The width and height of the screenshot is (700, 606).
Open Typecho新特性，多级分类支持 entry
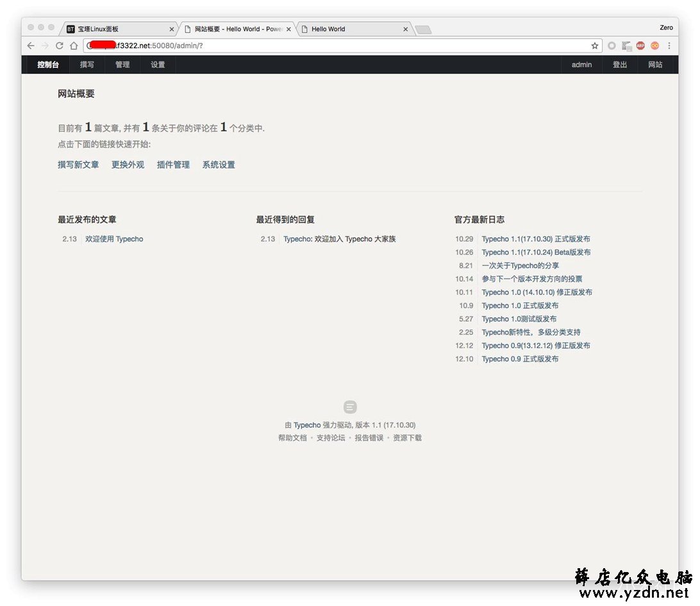[531, 332]
